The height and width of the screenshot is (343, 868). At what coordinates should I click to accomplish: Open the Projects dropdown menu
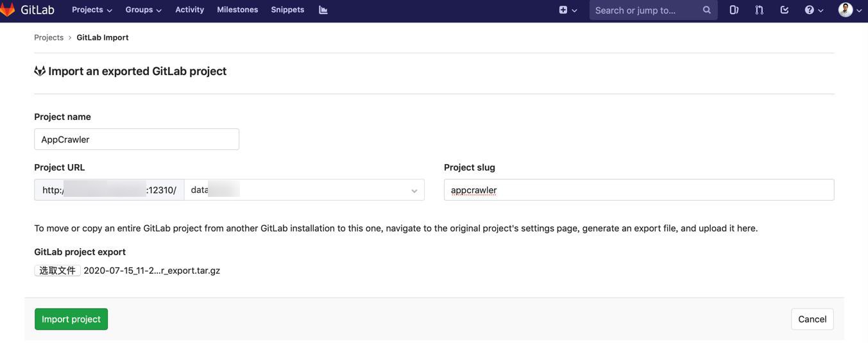(92, 10)
